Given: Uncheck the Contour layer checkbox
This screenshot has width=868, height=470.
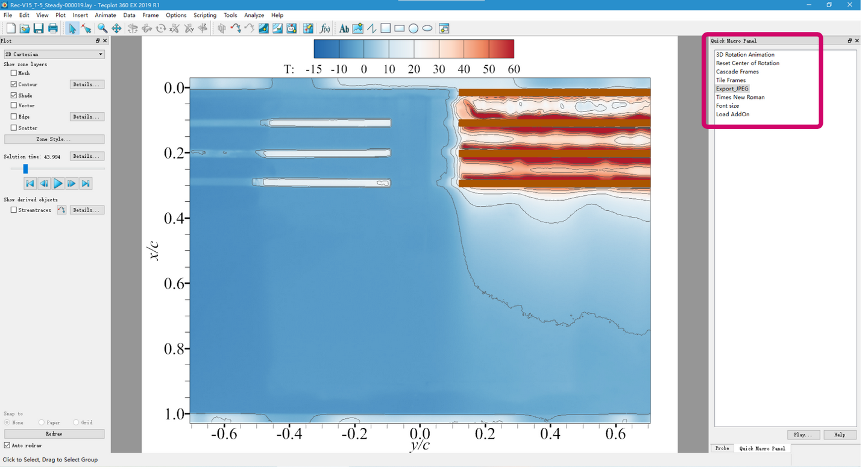Looking at the screenshot, I should click(14, 84).
